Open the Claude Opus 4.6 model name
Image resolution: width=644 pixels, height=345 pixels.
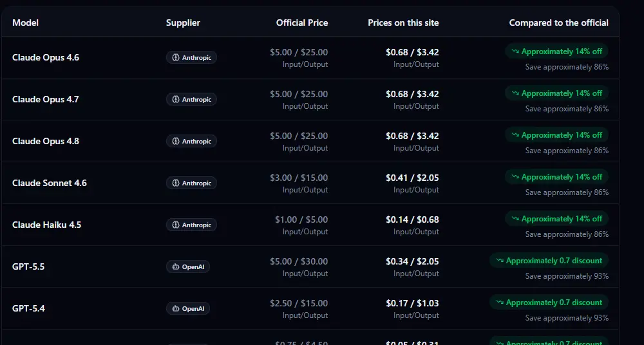pyautogui.click(x=46, y=57)
